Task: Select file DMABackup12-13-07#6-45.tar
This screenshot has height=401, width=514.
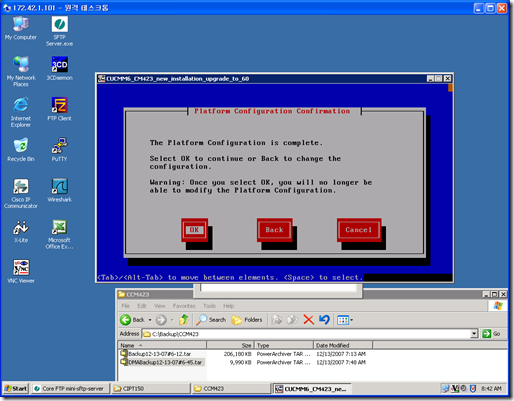Action: 162,362
